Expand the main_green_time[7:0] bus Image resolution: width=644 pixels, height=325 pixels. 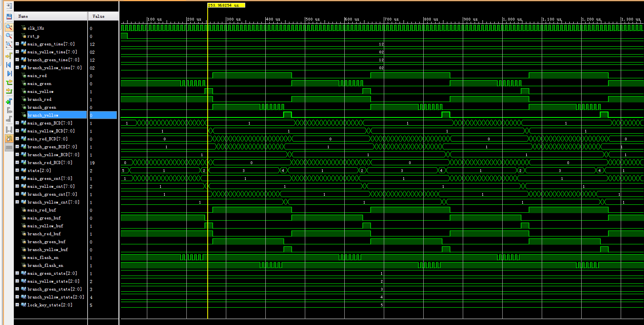click(x=17, y=44)
